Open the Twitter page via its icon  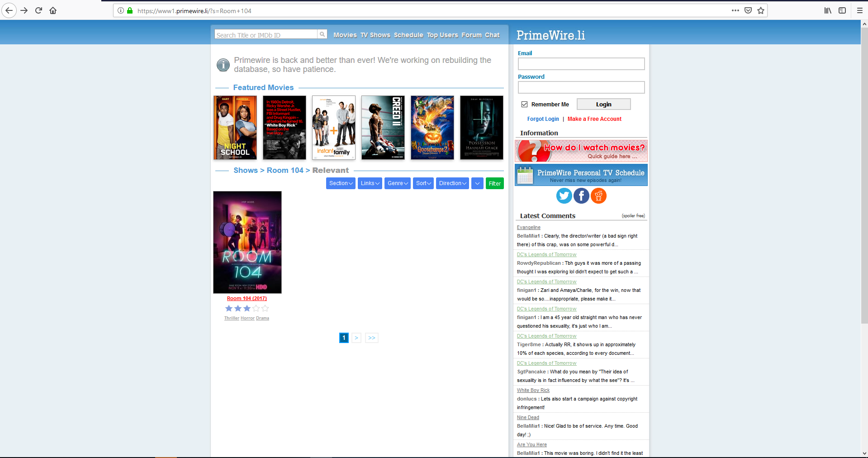click(564, 196)
